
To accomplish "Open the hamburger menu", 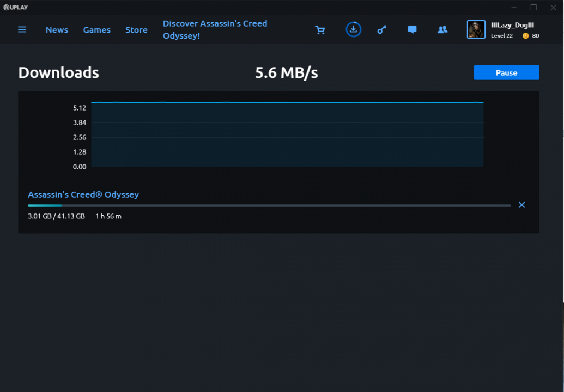I will [22, 29].
